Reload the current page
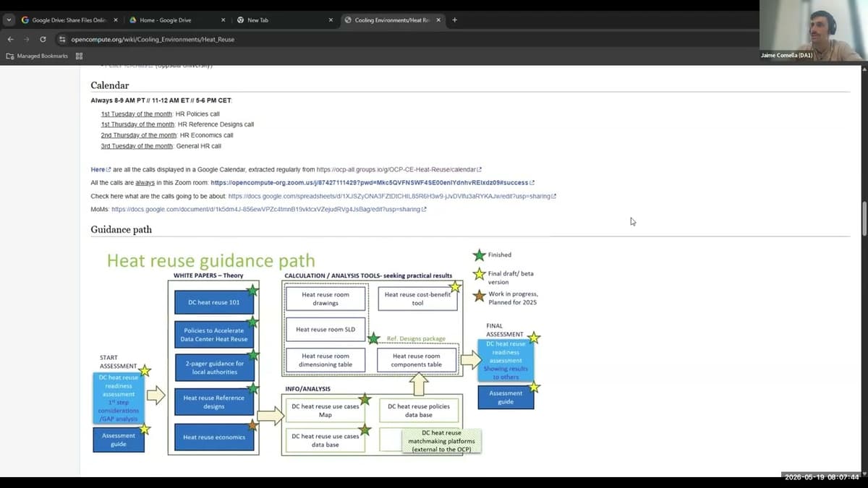The image size is (868, 488). [43, 39]
